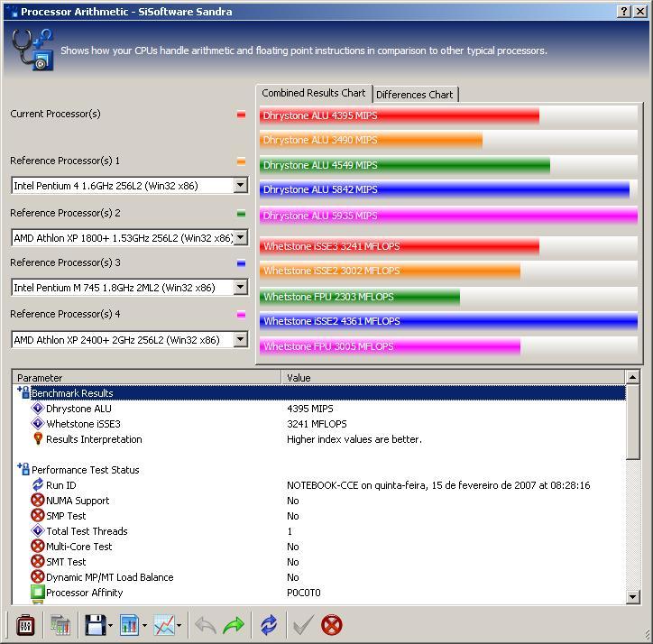Click the 'NOTEBOOK-CCE on quinta-feira' Run ID value

[438, 485]
